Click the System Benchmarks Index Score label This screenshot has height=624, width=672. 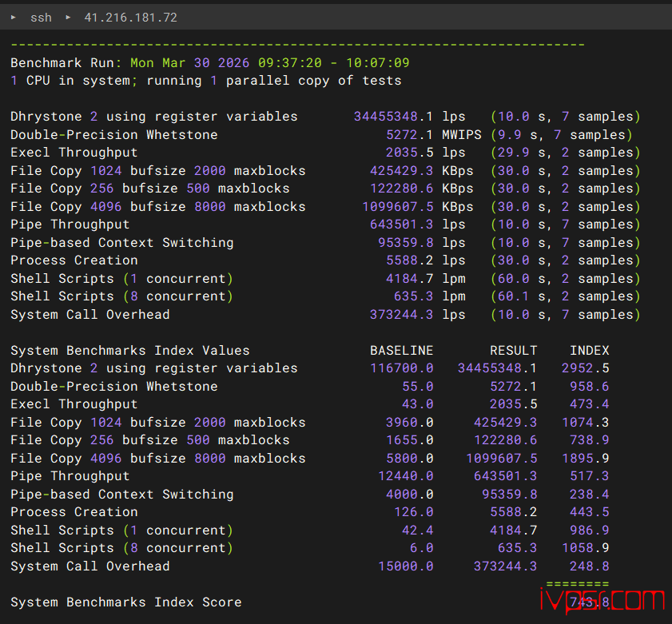coord(125,602)
